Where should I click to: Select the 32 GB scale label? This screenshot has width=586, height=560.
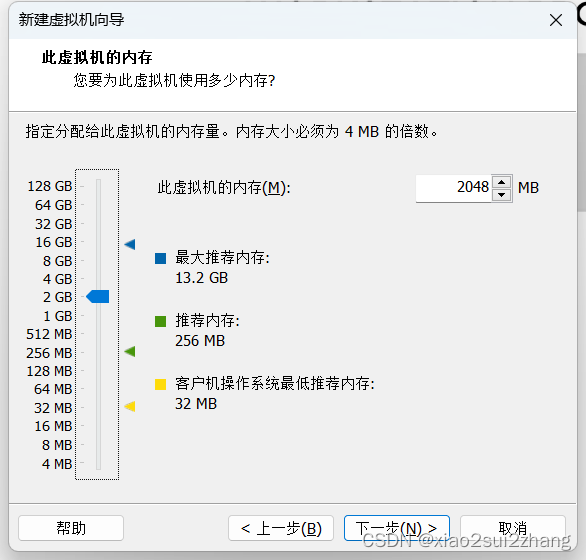click(53, 224)
